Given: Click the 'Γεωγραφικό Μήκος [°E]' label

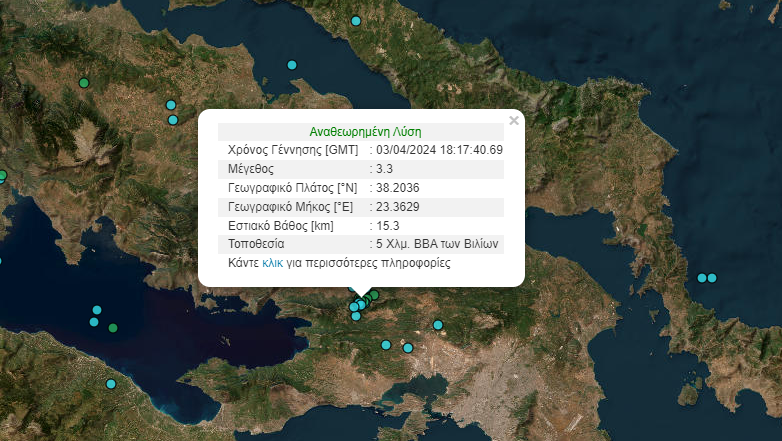Looking at the screenshot, I should 290,207.
